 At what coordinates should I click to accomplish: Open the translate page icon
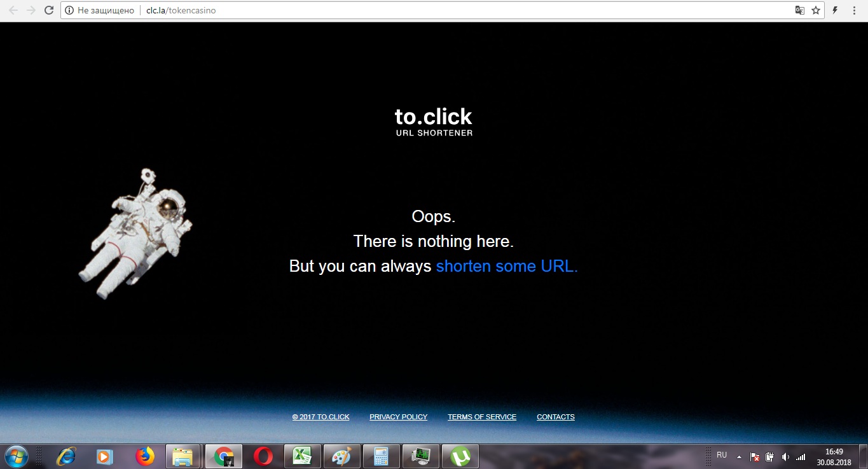click(x=800, y=10)
